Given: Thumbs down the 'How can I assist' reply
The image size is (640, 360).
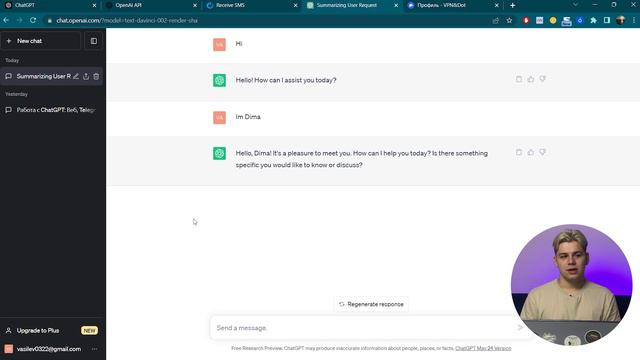Looking at the screenshot, I should 542,79.
